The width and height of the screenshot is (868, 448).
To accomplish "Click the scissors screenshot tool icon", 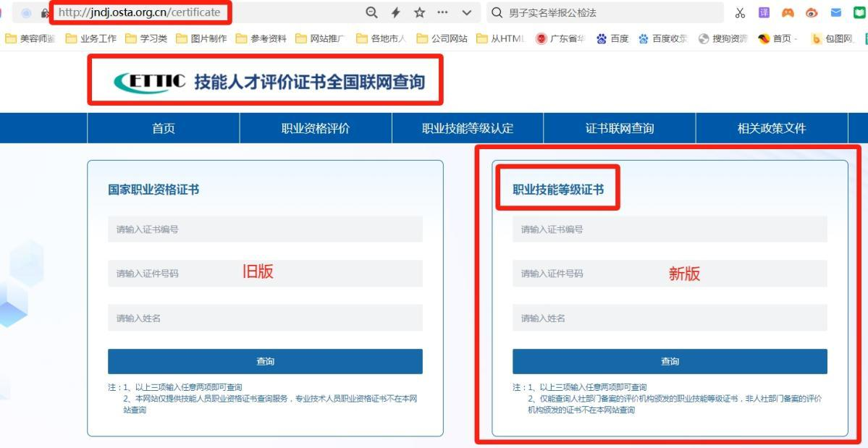I will (740, 13).
